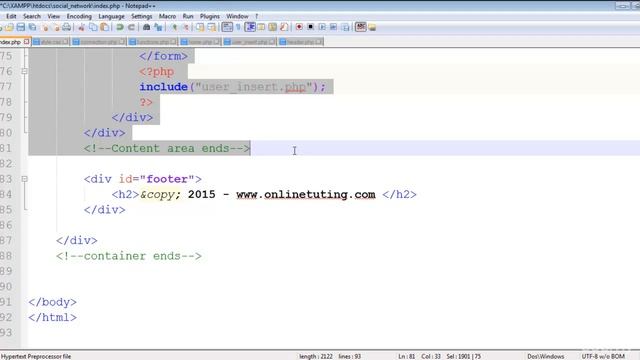This screenshot has height=360, width=640.
Task: Run macro multiple times icon
Action: coord(333,27)
